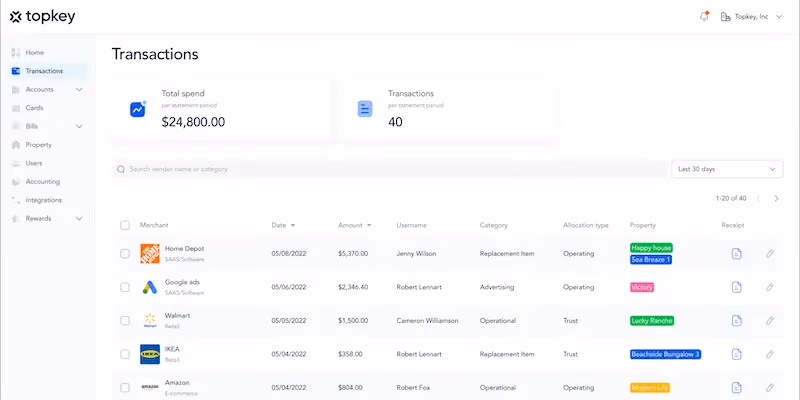The height and width of the screenshot is (400, 800).
Task: Click the Merchant column header
Action: (x=154, y=225)
